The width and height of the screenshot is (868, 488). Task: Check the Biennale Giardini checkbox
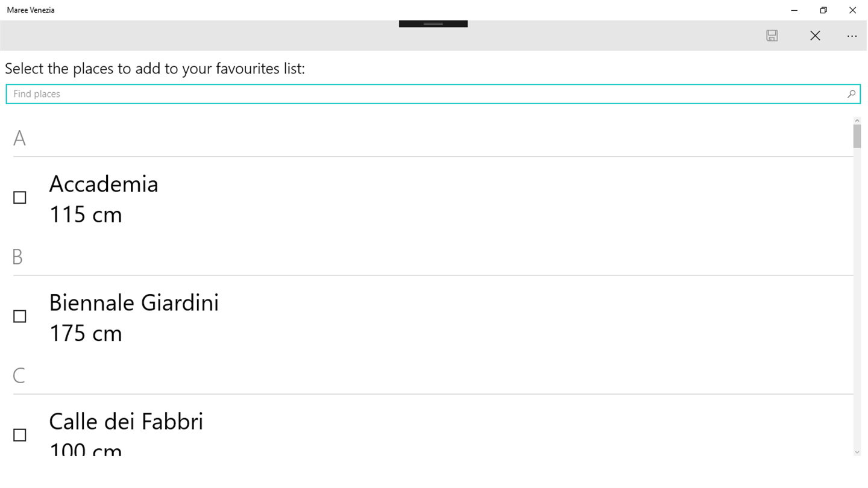coord(20,316)
